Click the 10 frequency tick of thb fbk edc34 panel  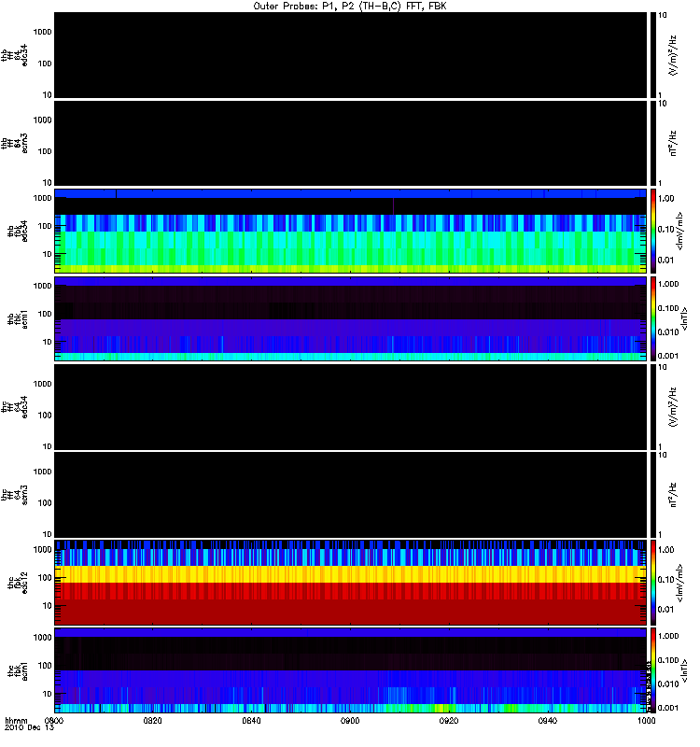[48, 254]
